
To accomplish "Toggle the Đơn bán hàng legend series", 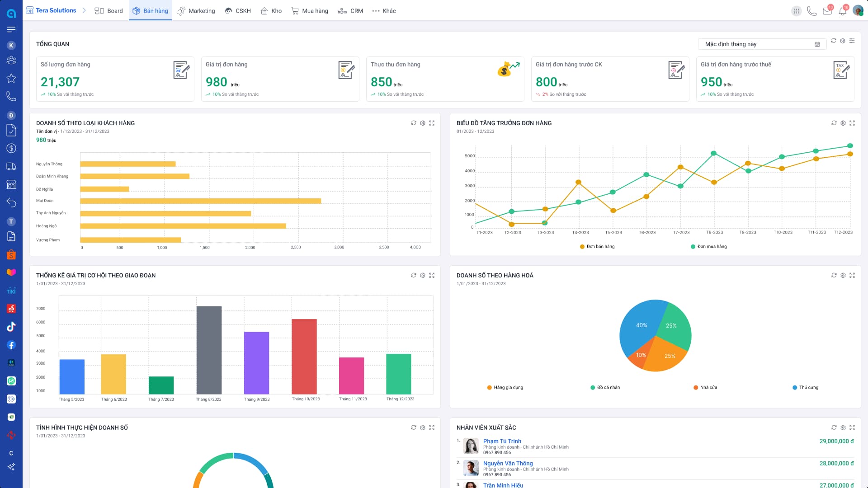I will pyautogui.click(x=597, y=247).
